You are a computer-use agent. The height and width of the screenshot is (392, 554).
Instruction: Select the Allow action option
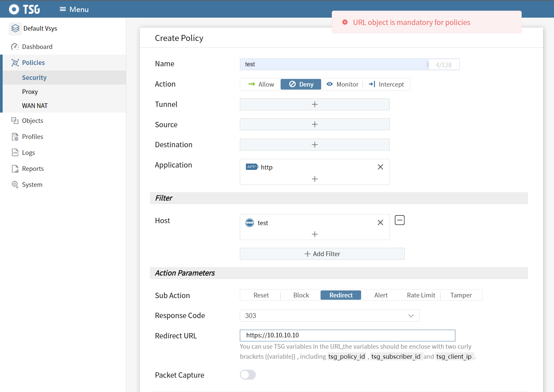click(x=261, y=84)
